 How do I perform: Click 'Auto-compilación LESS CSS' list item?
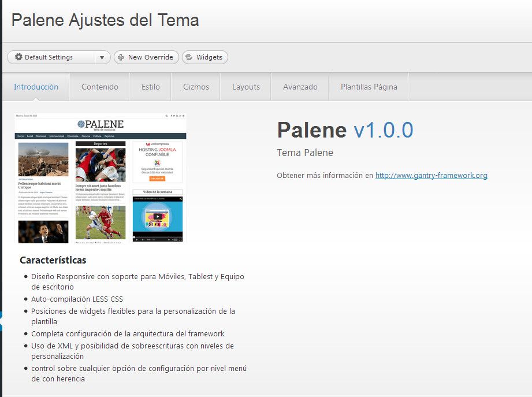[x=77, y=299]
